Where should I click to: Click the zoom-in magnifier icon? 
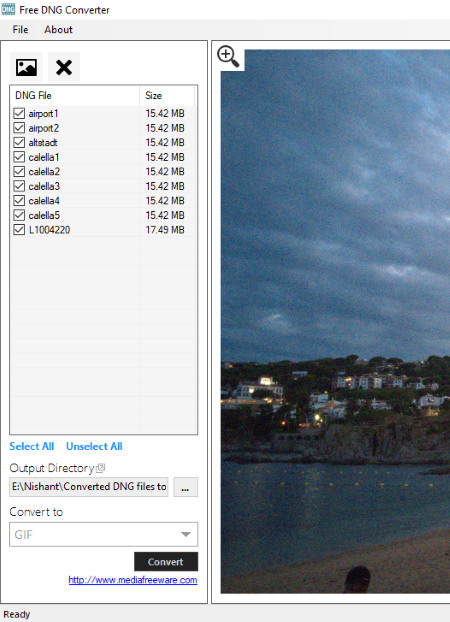tap(228, 56)
